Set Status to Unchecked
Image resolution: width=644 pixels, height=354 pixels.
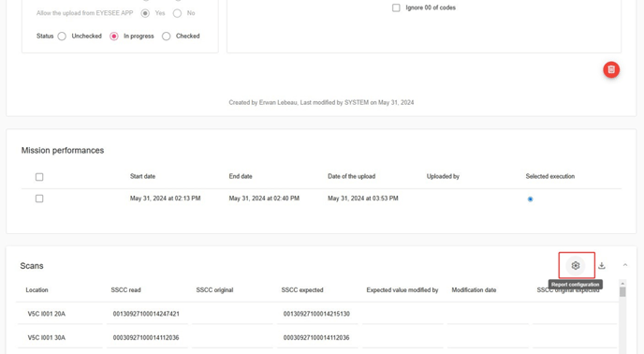[x=62, y=37]
